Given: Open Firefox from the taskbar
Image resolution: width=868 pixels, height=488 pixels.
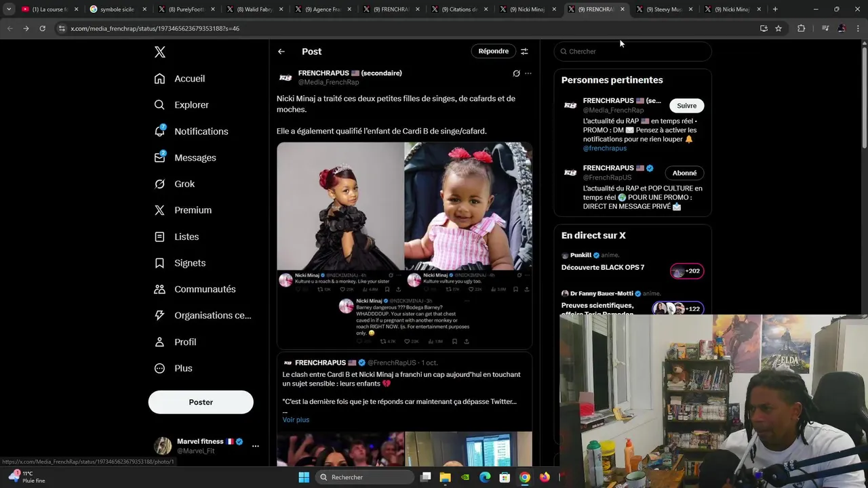Looking at the screenshot, I should pyautogui.click(x=545, y=477).
